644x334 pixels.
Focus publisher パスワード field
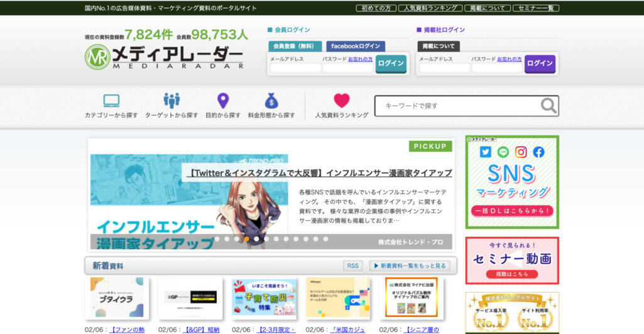497,68
